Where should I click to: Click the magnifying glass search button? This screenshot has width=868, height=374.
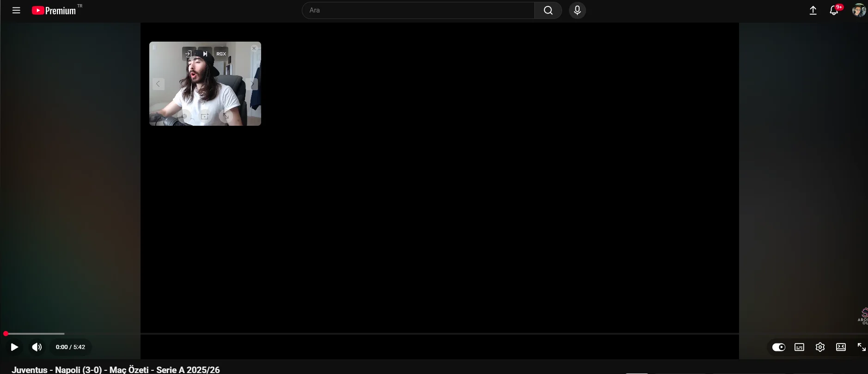tap(548, 10)
